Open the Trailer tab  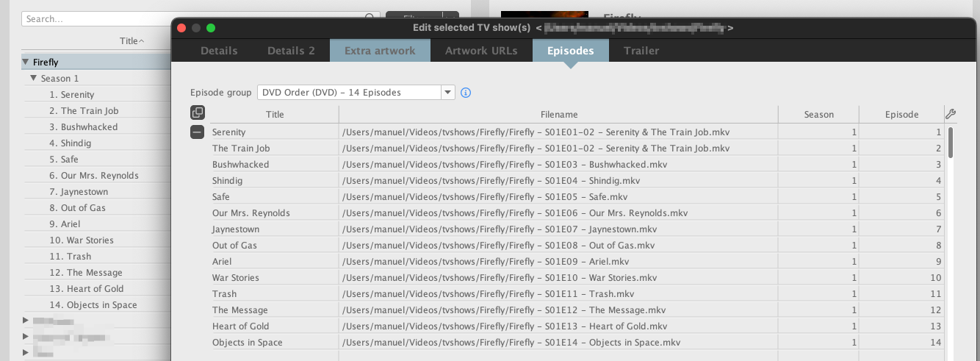click(641, 51)
